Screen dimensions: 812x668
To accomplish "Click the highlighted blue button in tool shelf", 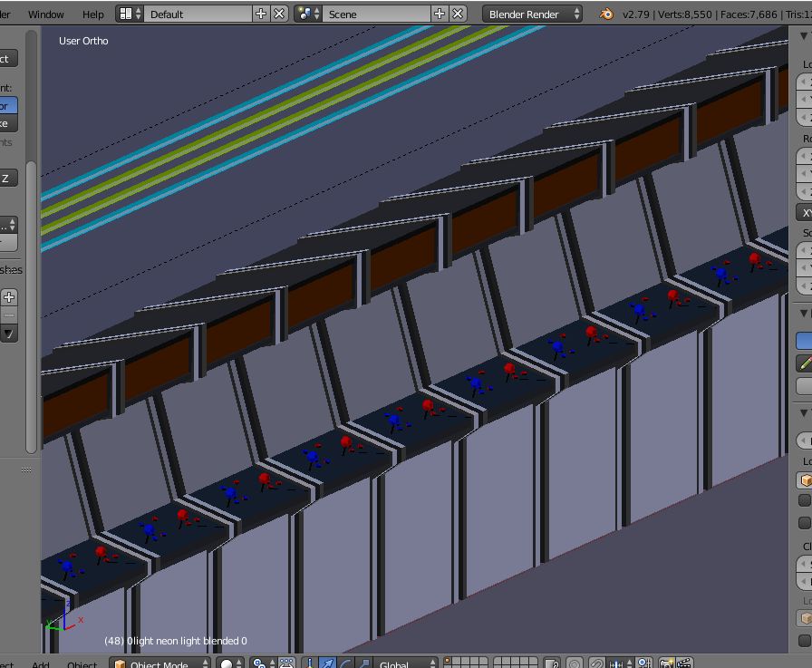I will point(8,106).
